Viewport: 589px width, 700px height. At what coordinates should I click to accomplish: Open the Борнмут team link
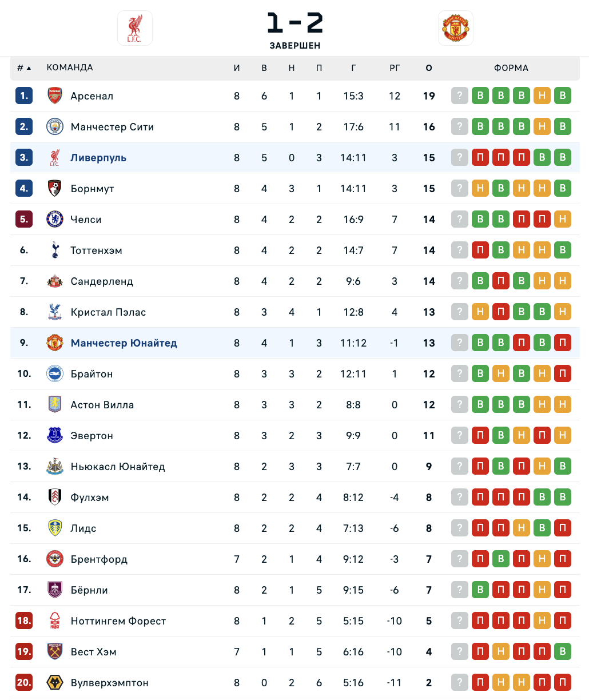(92, 189)
